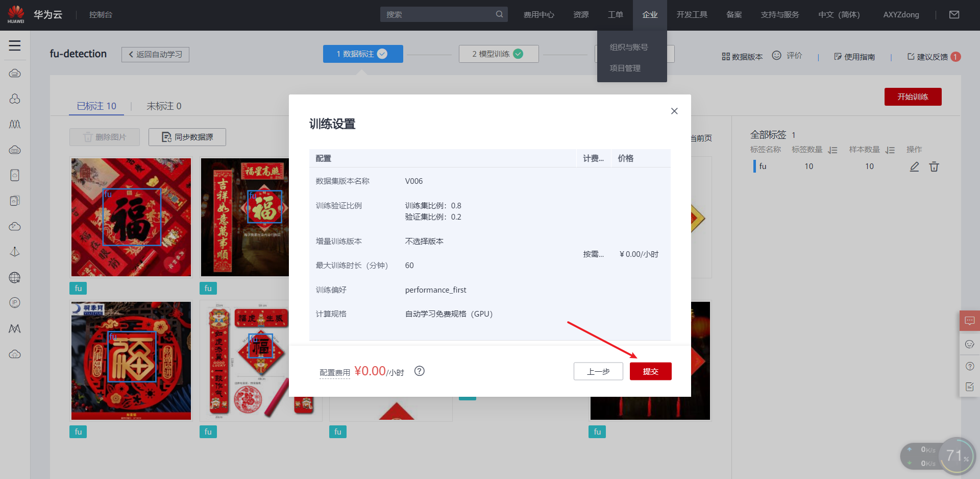Switch to the 未标注 0 tab
This screenshot has width=980, height=479.
click(164, 106)
